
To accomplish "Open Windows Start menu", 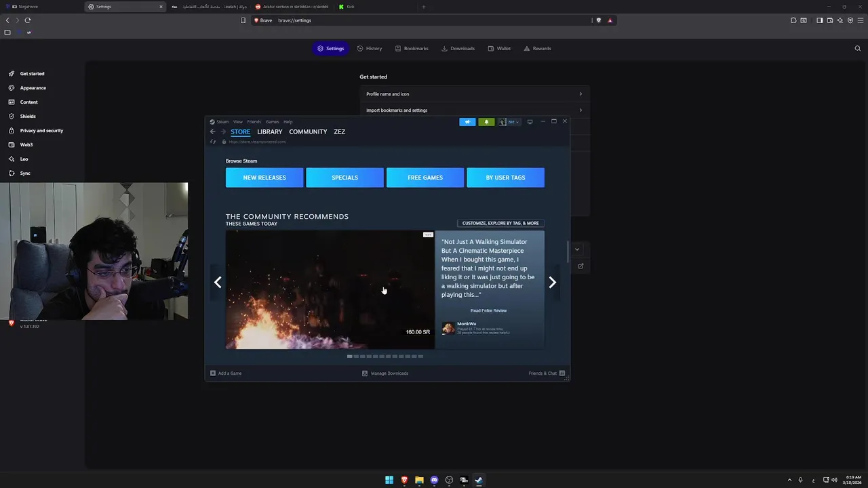I will pyautogui.click(x=389, y=480).
